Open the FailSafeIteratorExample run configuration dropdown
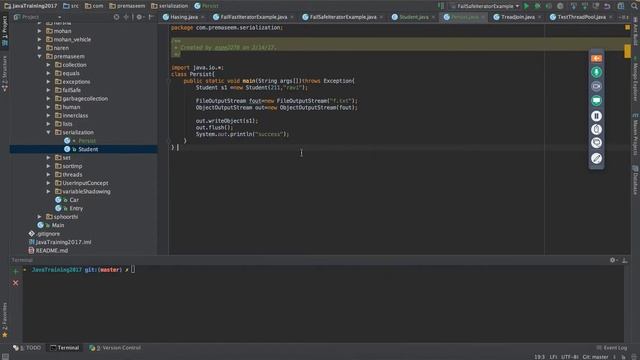 [485, 6]
